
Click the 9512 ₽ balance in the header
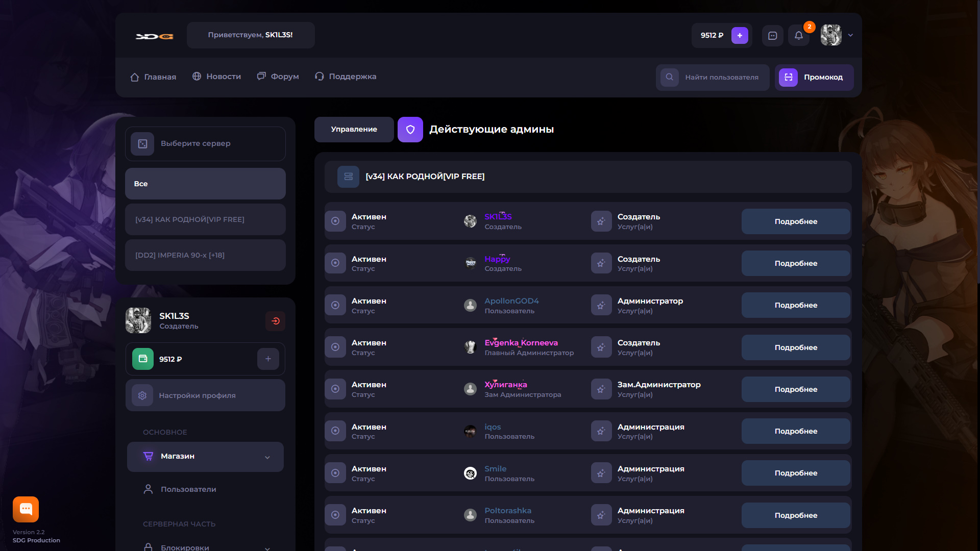712,35
